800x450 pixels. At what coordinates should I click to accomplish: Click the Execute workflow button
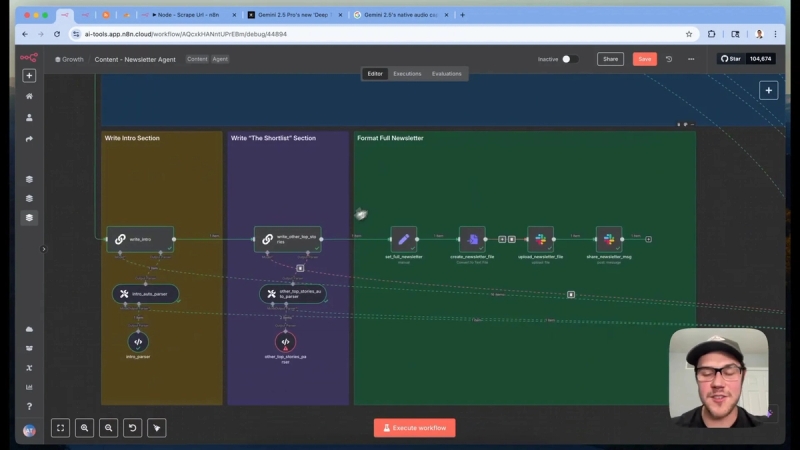[414, 428]
